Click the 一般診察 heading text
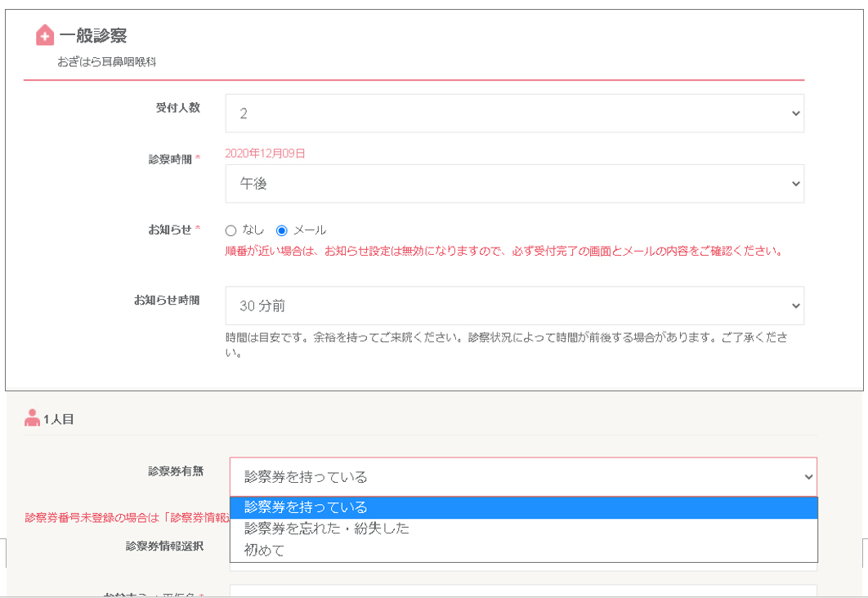 93,36
